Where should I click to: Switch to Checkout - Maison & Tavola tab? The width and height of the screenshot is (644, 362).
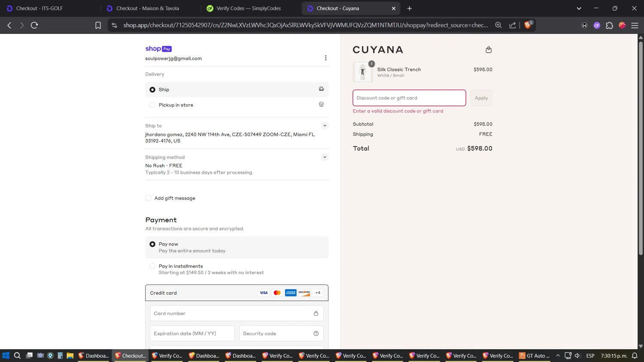(x=150, y=8)
